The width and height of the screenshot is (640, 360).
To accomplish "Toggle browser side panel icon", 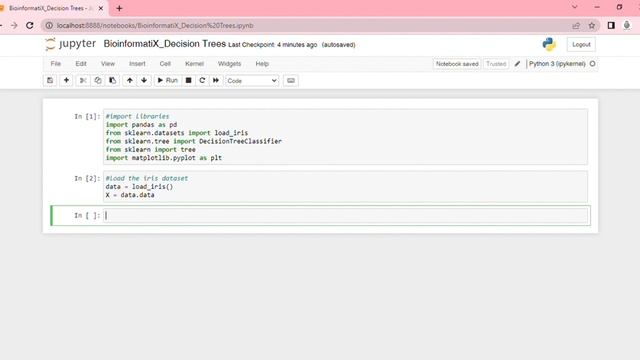I will [611, 25].
